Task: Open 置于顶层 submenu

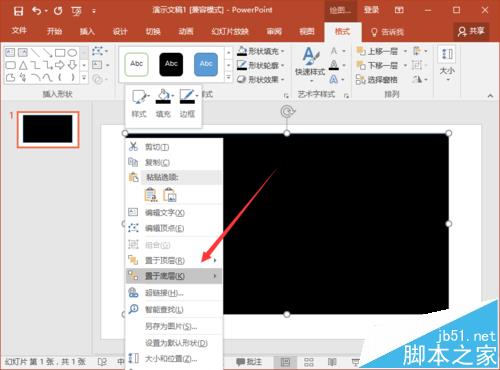Action: 174,260
